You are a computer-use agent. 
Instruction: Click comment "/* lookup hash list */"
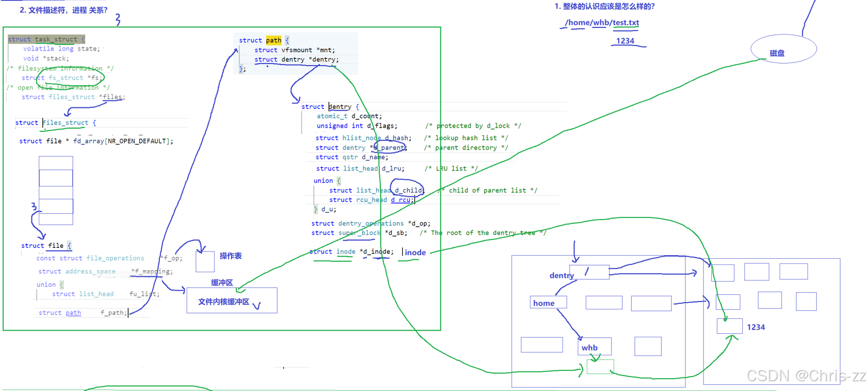coord(466,138)
